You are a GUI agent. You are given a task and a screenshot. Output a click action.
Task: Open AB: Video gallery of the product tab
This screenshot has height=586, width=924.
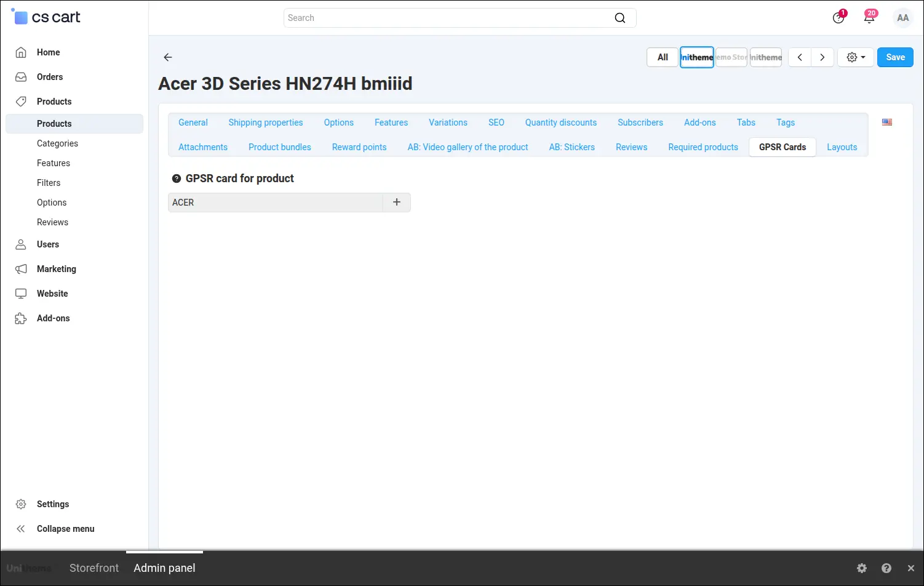(468, 147)
